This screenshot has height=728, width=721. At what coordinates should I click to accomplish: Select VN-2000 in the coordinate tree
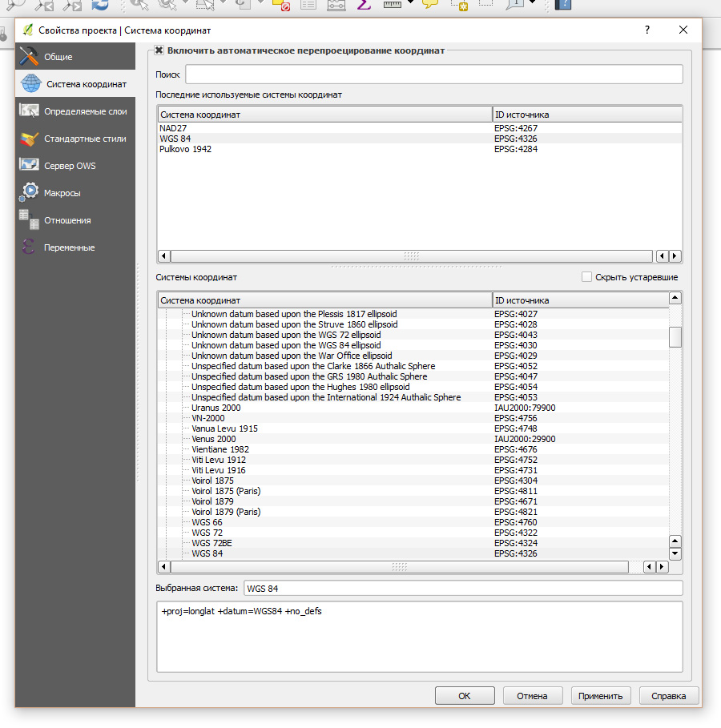coord(413,418)
